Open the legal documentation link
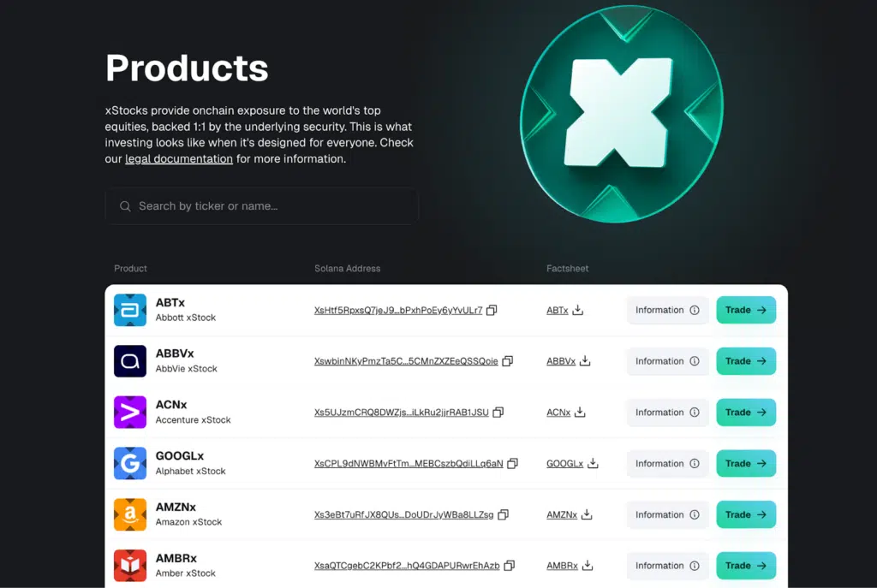The height and width of the screenshot is (588, 877). (179, 159)
